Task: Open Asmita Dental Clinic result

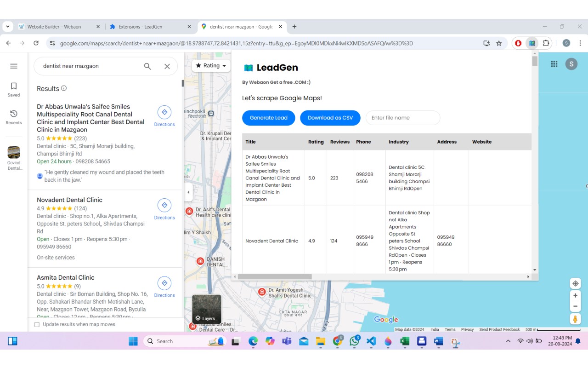Action: [66, 278]
